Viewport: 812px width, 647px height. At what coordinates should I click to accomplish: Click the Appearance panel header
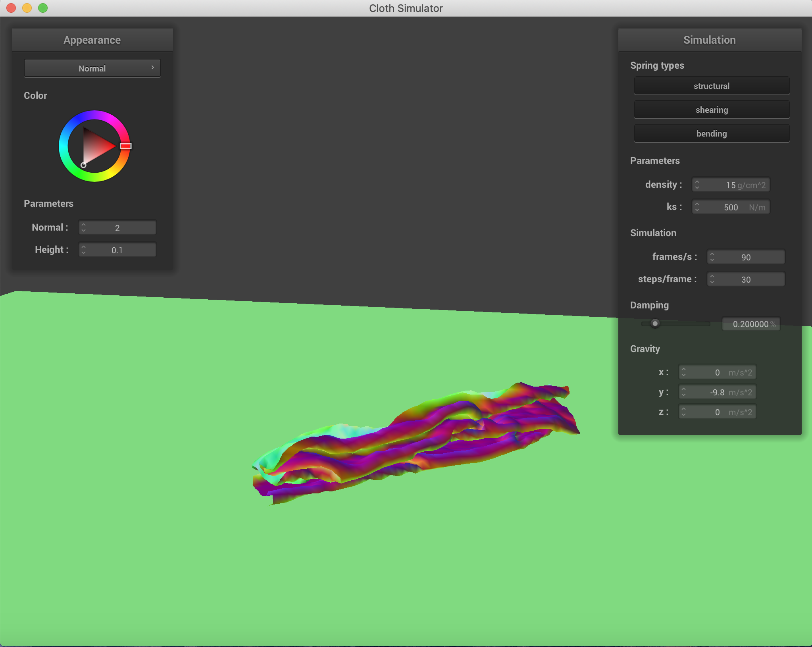click(92, 40)
